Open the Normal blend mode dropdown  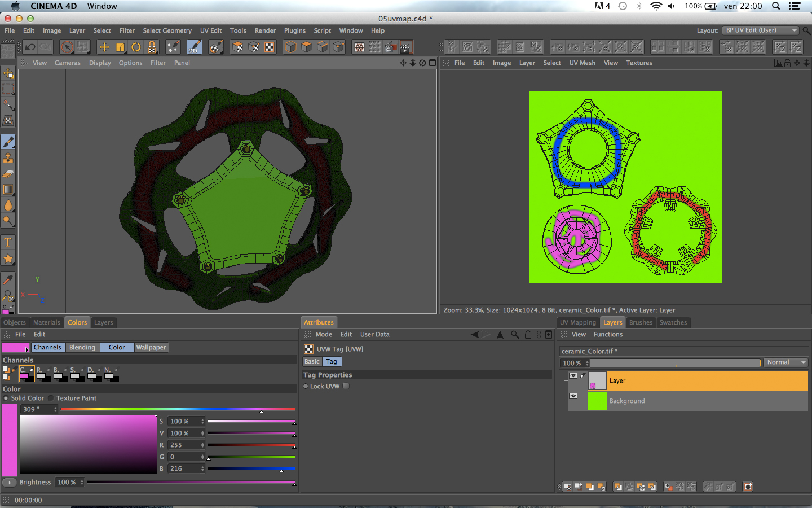[x=786, y=362]
